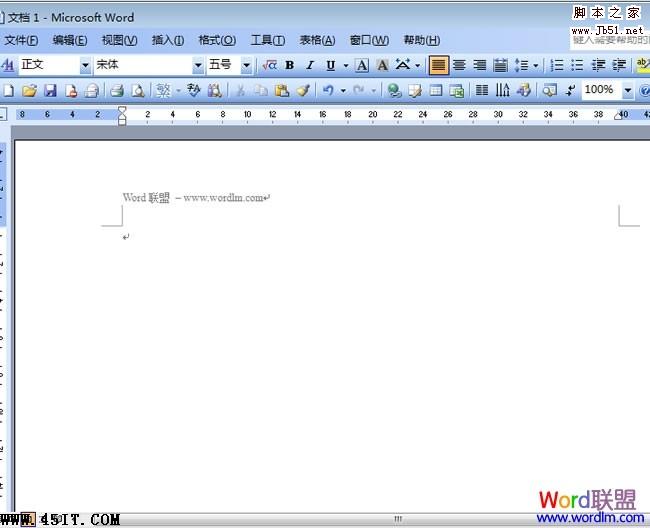This screenshot has width=650, height=528.
Task: Open the Research binoculars icon
Action: 215,90
